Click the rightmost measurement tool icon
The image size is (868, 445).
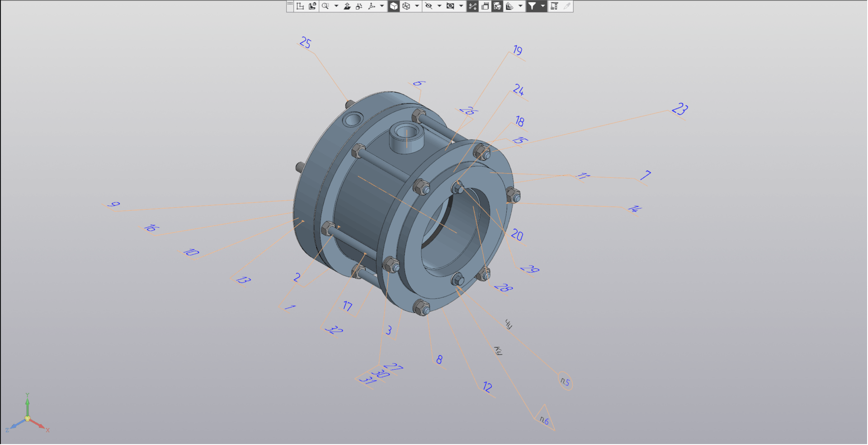[x=567, y=6]
